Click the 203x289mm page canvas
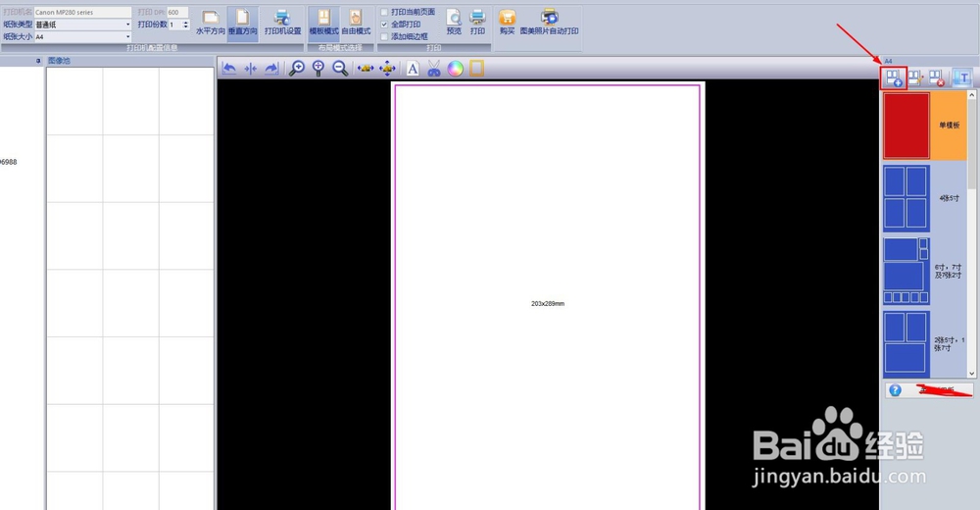Viewport: 980px width, 510px height. coord(548,295)
